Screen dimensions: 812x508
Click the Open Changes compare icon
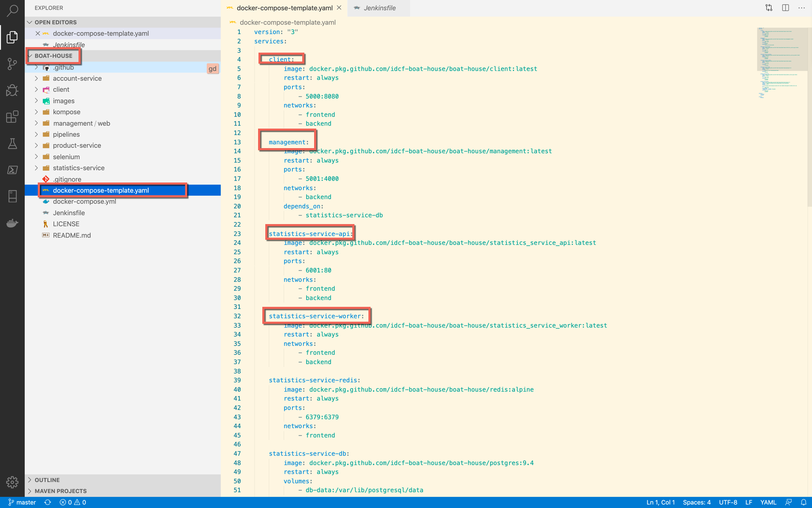point(769,8)
